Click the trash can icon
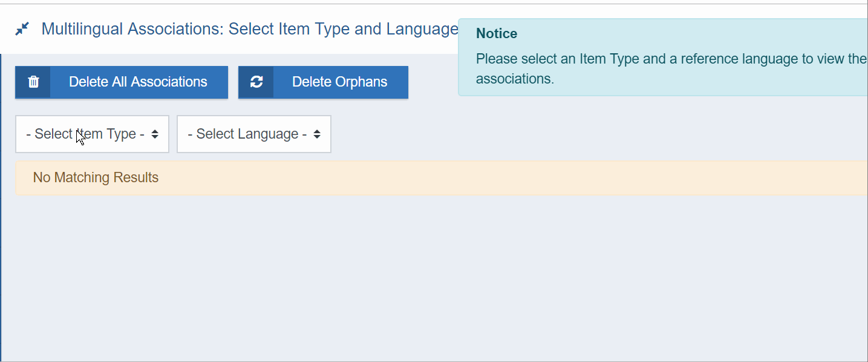 [x=33, y=82]
